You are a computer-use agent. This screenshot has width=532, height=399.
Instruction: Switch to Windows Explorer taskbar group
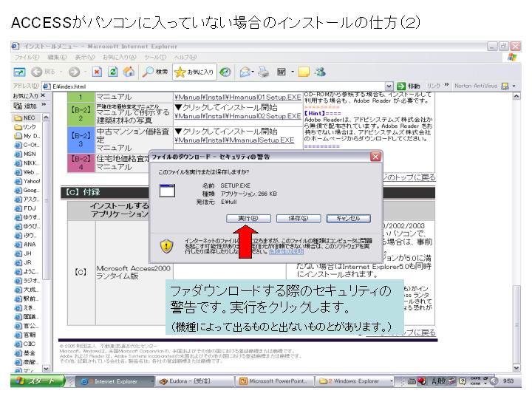click(x=355, y=381)
